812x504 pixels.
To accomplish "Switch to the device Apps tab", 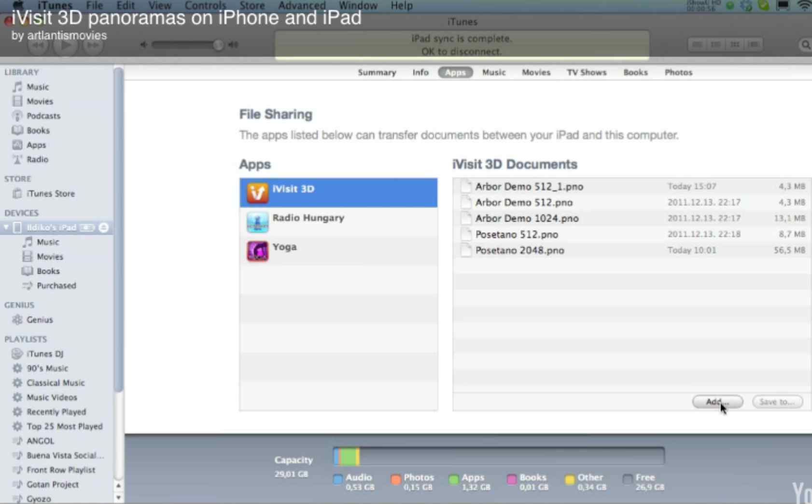I will tap(455, 72).
